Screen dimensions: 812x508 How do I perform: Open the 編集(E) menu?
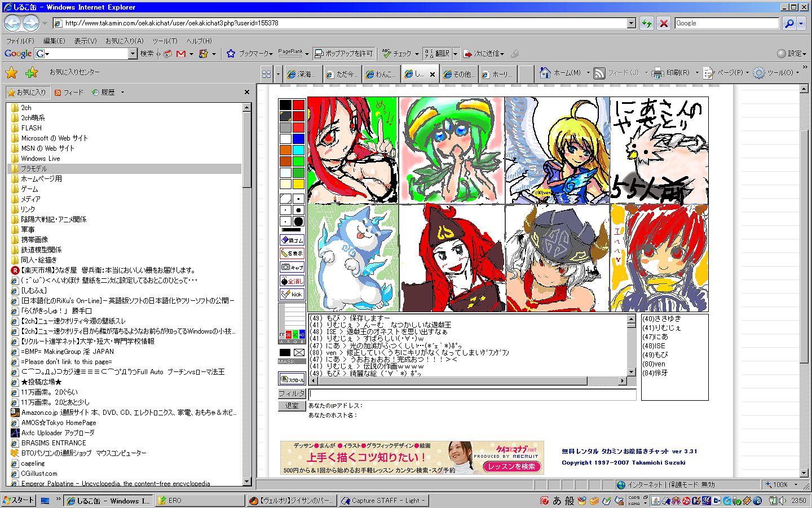click(54, 41)
